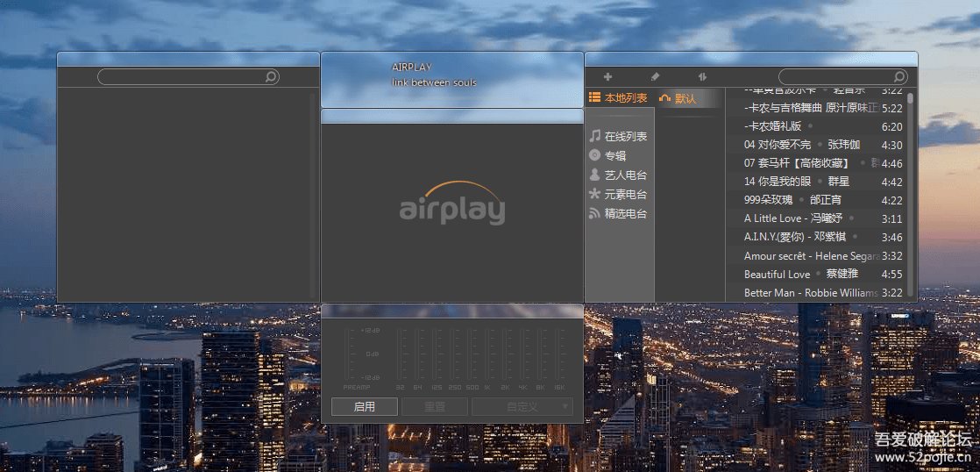Click the RSS icon beside 精选电台
The height and width of the screenshot is (472, 980).
594,213
